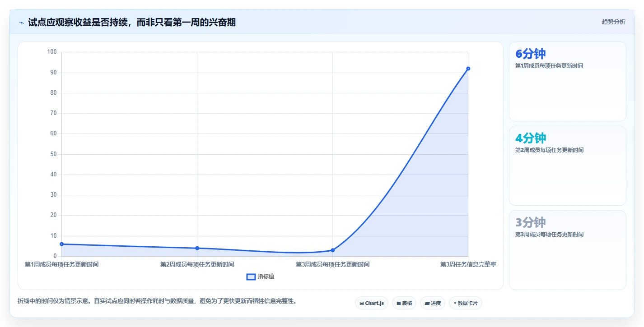Image resolution: width=644 pixels, height=327 pixels.
Task: Select the second-week data point at 4
Action: (x=197, y=248)
